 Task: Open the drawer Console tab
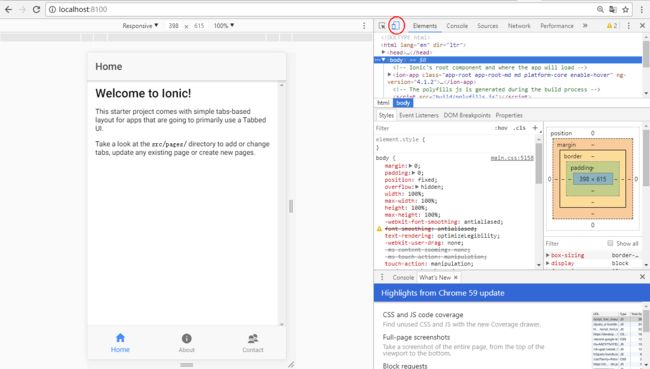click(x=403, y=277)
